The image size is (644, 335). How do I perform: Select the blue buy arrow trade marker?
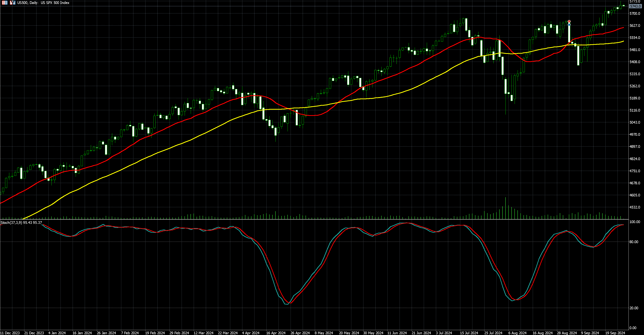point(569,24)
